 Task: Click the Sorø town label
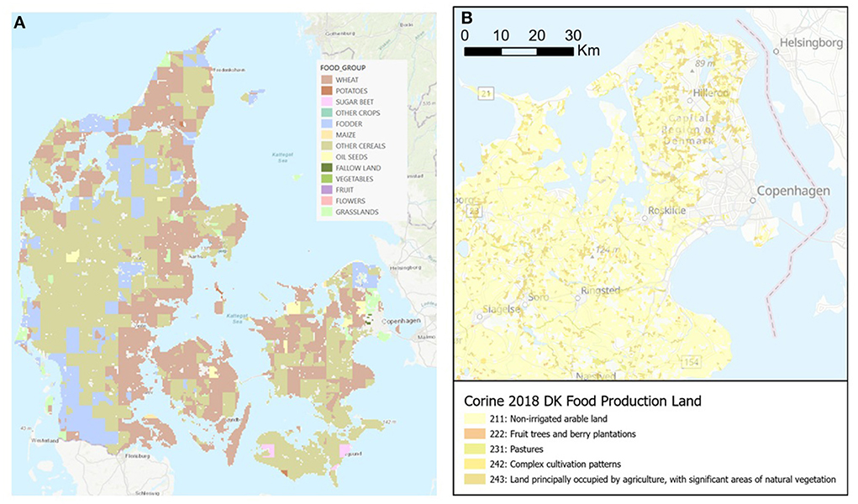click(x=538, y=297)
